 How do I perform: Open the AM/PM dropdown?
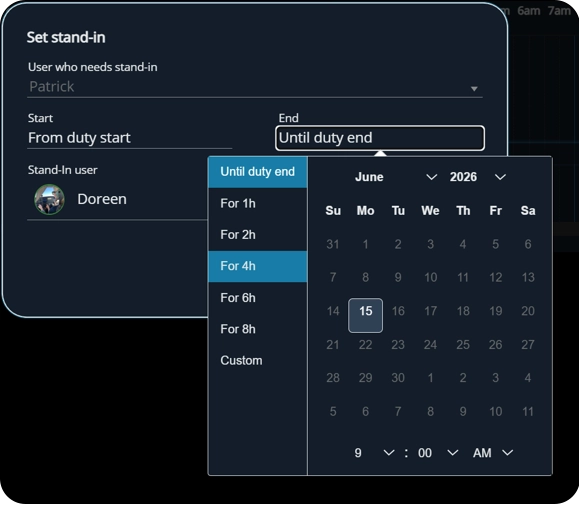(493, 453)
